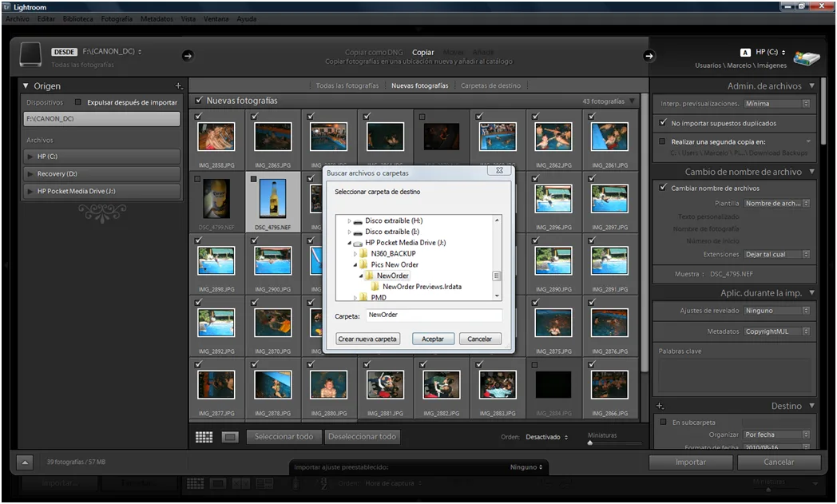Click the HP (C:) destination drive icon
This screenshot has height=504, width=837.
(x=807, y=58)
